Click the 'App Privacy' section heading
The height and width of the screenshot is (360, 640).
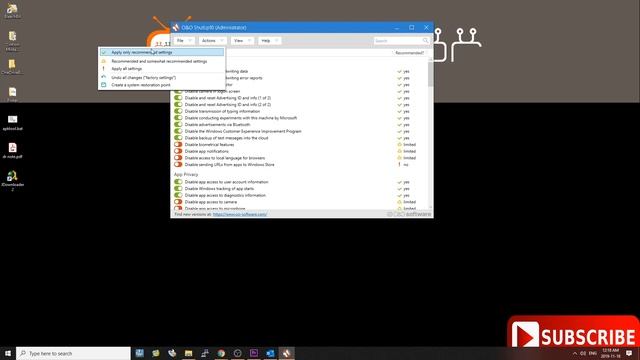tap(186, 174)
